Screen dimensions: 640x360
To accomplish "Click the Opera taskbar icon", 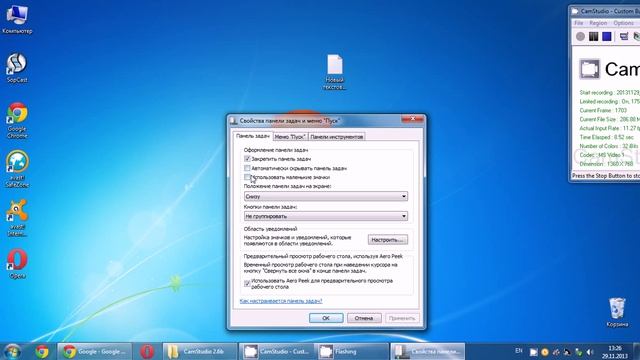I will click(147, 351).
